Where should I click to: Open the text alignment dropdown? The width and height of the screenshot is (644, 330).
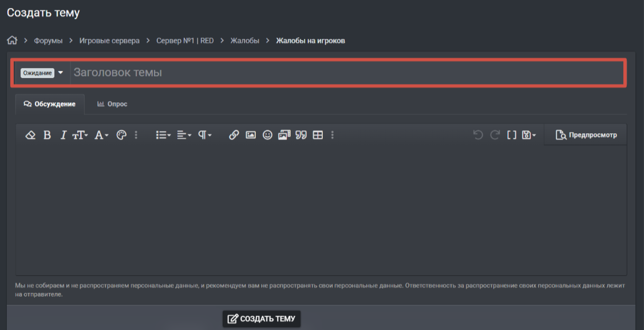(x=184, y=135)
